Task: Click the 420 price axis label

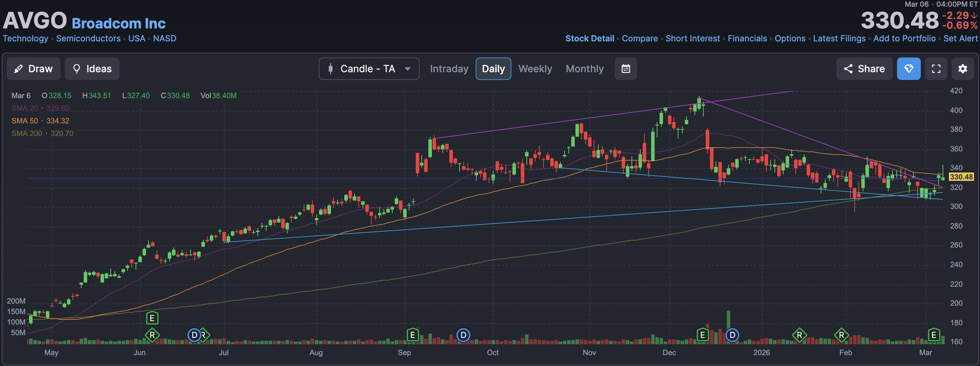Action: click(957, 91)
